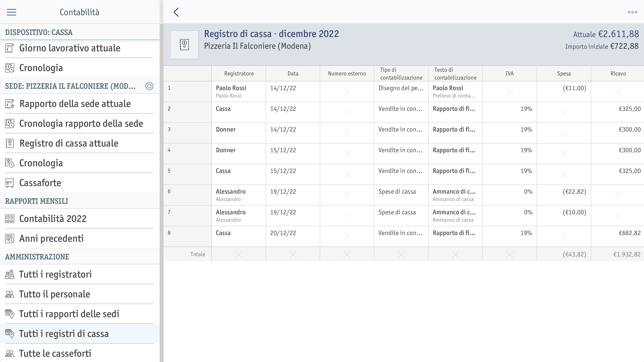Sort by the Registratore column header
The width and height of the screenshot is (644, 362).
[239, 74]
